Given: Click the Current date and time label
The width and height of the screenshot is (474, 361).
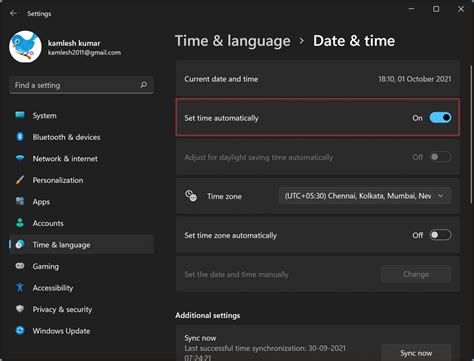Looking at the screenshot, I should pyautogui.click(x=221, y=79).
